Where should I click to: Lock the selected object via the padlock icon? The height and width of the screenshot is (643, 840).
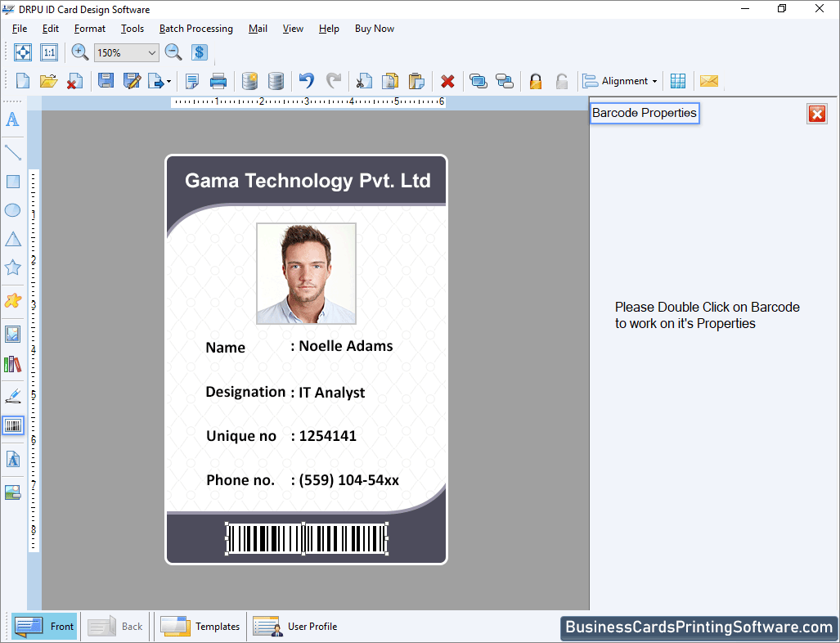point(535,80)
